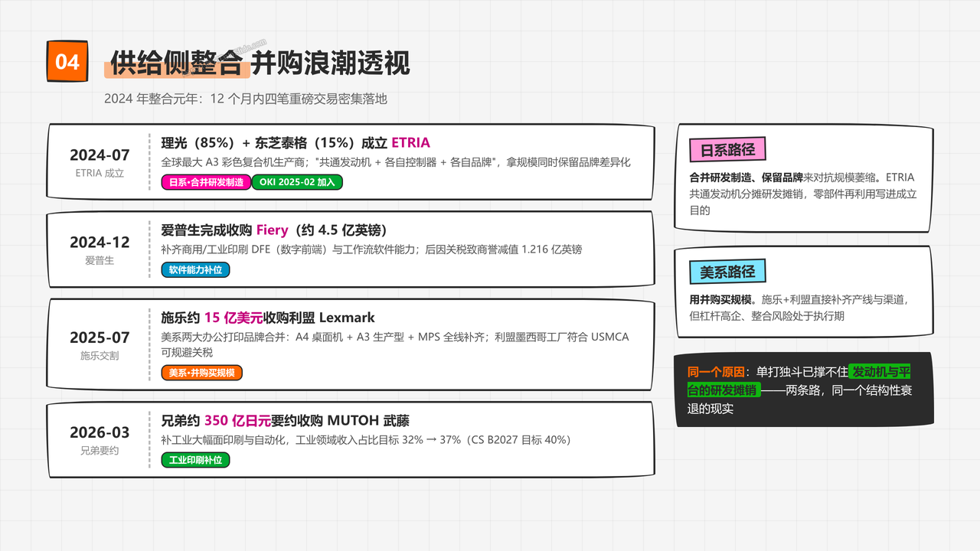Select description about 工业领域收入占比目标 32% → 37%
The width and height of the screenshot is (980, 551).
tap(366, 440)
